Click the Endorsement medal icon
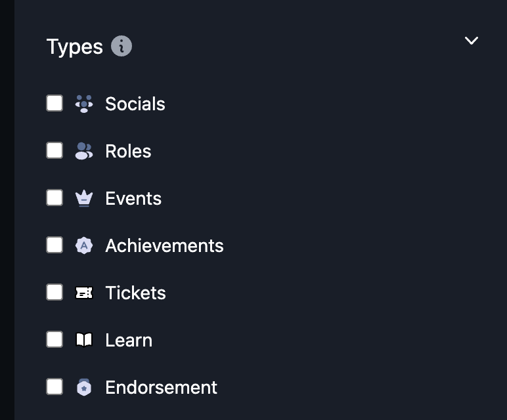507x420 pixels. pyautogui.click(x=84, y=387)
